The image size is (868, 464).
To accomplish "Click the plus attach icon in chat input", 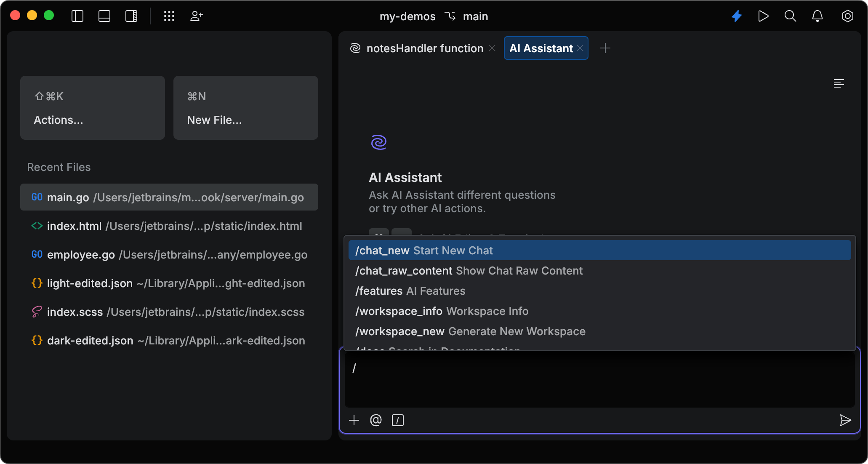I will tap(354, 420).
